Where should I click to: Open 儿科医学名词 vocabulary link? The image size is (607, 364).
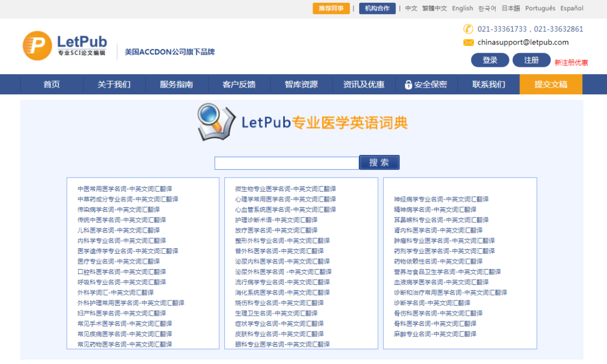pyautogui.click(x=119, y=230)
